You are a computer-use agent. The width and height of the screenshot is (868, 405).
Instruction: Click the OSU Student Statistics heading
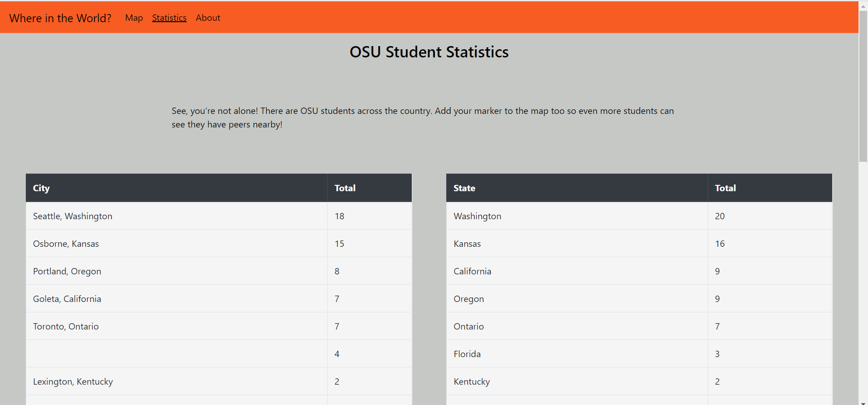(x=429, y=52)
